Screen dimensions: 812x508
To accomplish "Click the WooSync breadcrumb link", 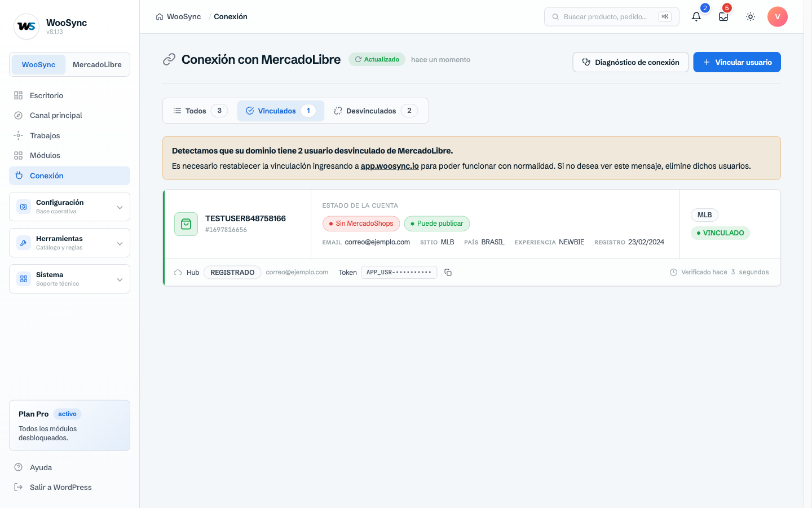I will (184, 17).
